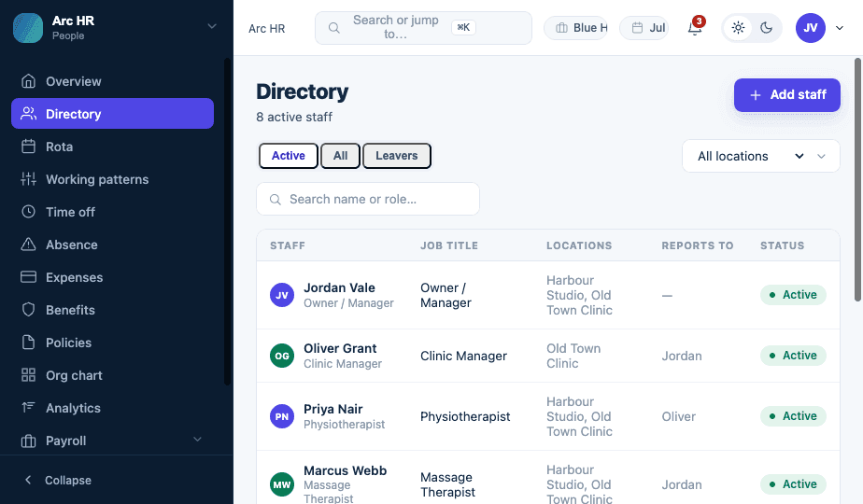Open the Jul date selector
The image size is (863, 504).
pos(644,27)
